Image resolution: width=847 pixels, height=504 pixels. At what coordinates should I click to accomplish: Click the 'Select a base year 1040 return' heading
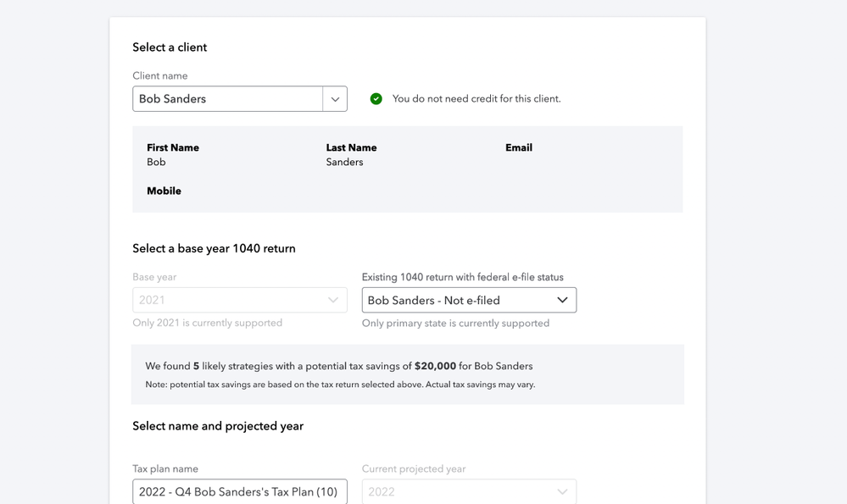[x=214, y=249]
